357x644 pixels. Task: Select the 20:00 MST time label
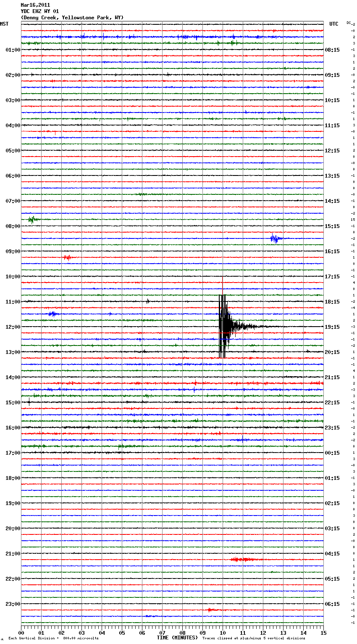click(x=13, y=529)
